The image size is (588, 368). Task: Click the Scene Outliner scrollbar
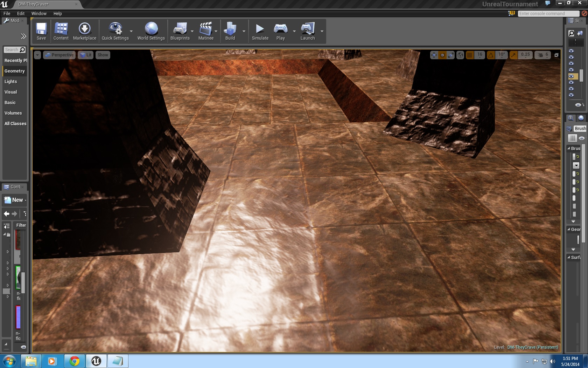click(581, 75)
